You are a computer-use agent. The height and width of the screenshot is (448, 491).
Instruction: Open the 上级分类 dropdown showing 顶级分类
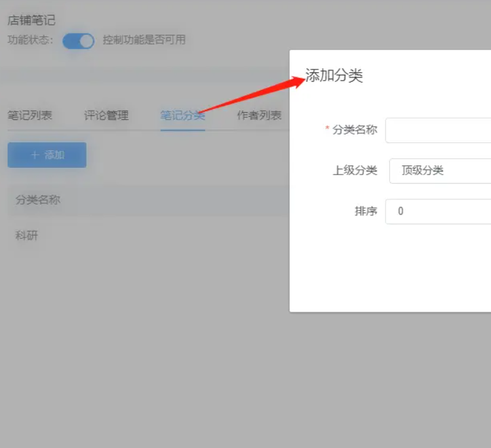tap(440, 171)
